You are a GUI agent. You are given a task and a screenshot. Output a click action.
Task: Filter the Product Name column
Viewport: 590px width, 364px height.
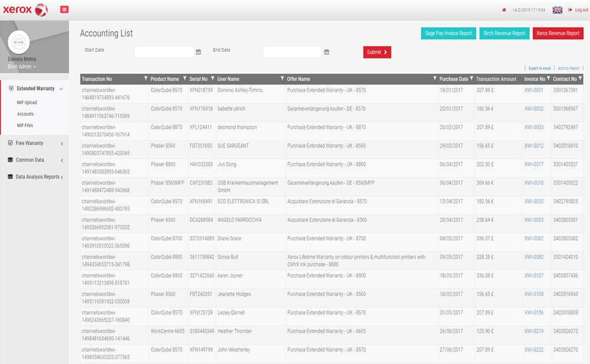click(x=184, y=78)
